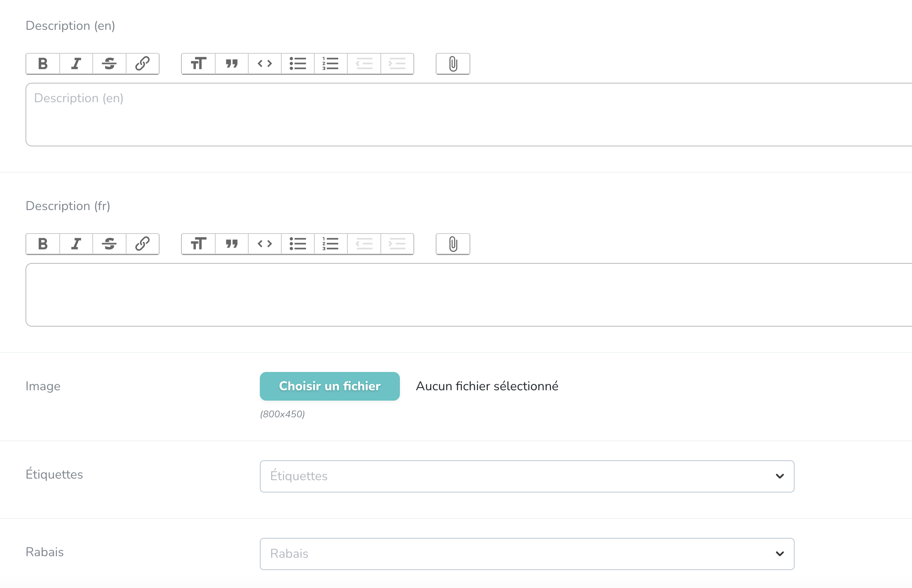Focus the Description (en) text area
Screen dimensions: 912x588
pyautogui.click(x=469, y=115)
